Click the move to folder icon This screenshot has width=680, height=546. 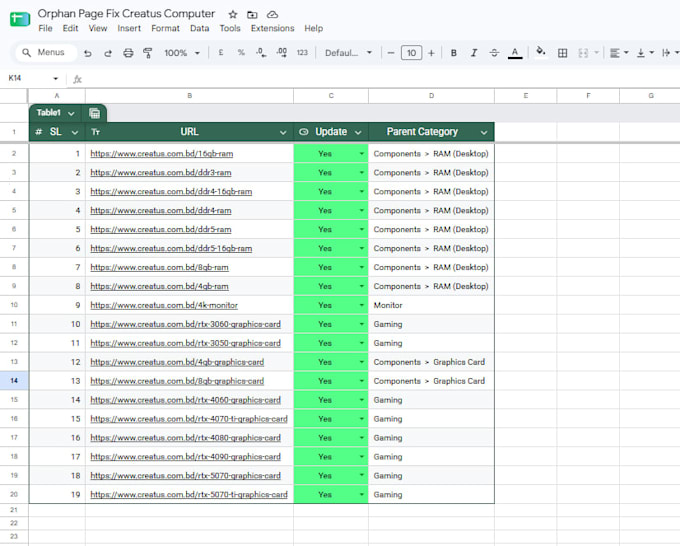(252, 15)
